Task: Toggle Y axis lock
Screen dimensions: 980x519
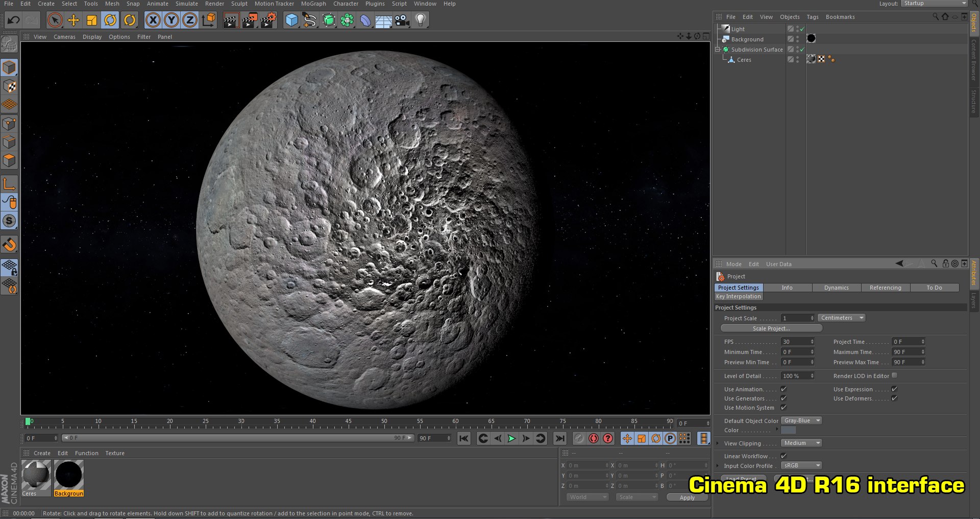Action: coord(171,20)
